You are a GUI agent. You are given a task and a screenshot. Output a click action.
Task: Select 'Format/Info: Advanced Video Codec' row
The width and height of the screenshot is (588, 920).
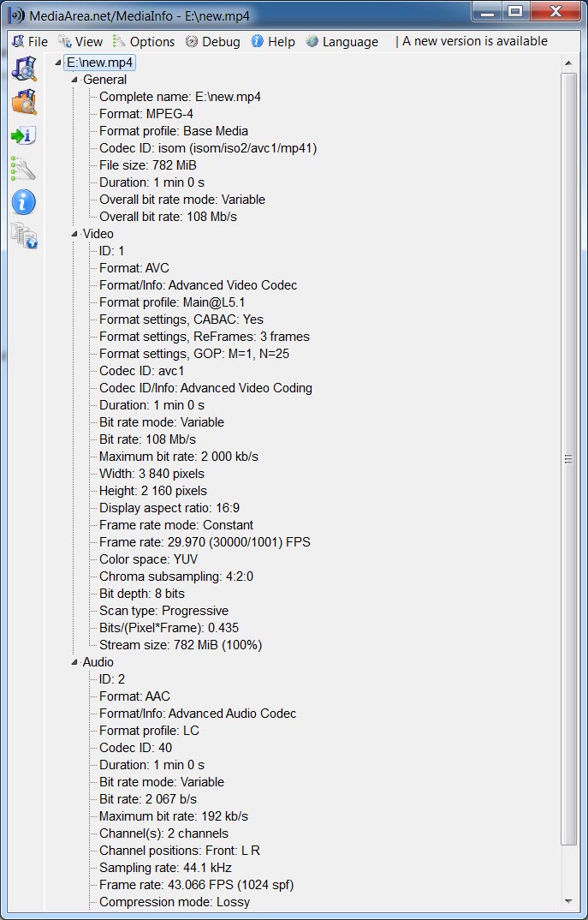199,285
